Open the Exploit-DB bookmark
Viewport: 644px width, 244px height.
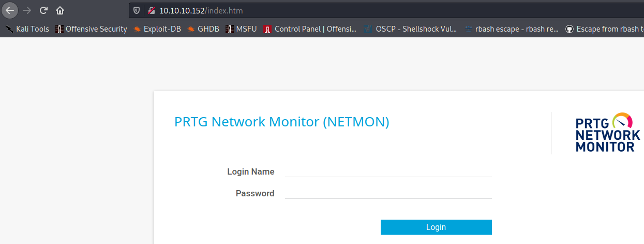(157, 29)
